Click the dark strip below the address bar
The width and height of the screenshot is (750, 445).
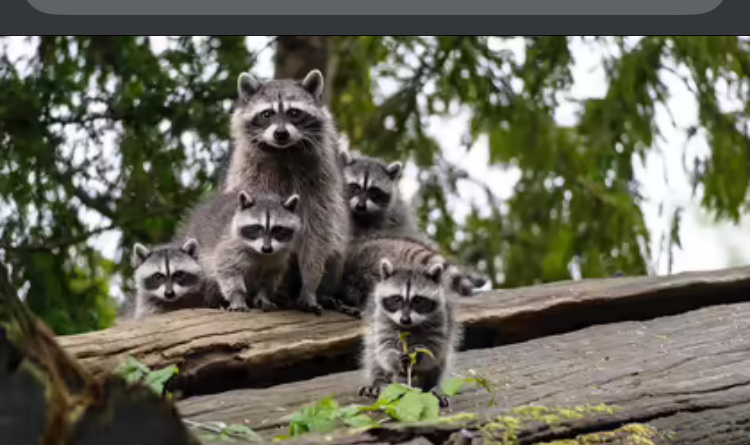tap(375, 26)
